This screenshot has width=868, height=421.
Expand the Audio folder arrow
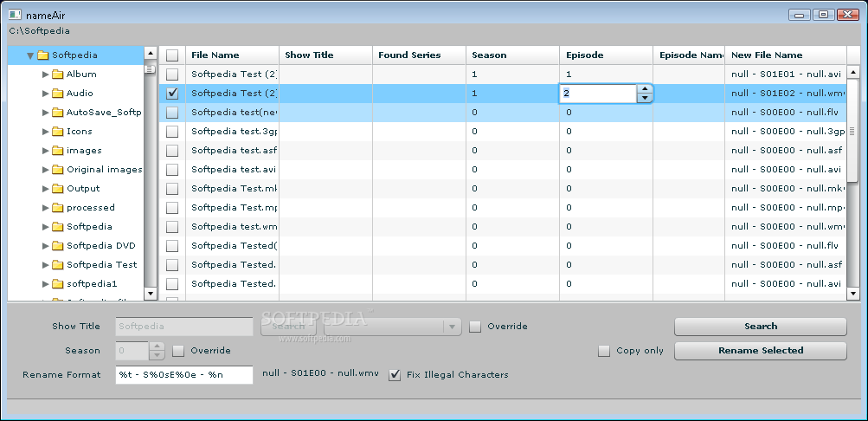45,93
